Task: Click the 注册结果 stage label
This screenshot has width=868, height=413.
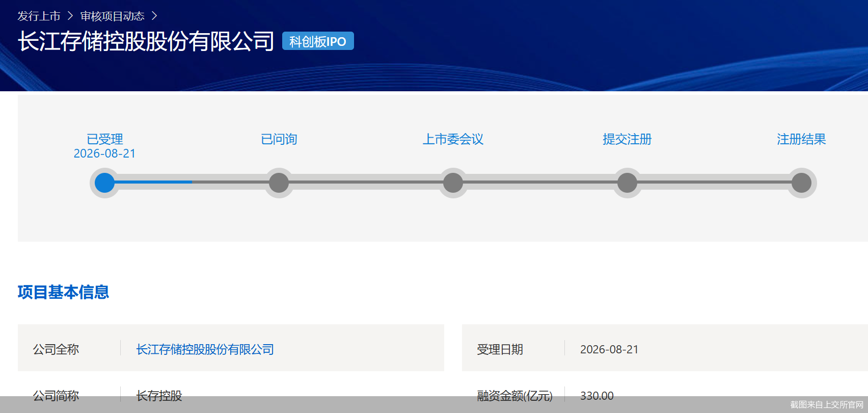Action: (801, 139)
